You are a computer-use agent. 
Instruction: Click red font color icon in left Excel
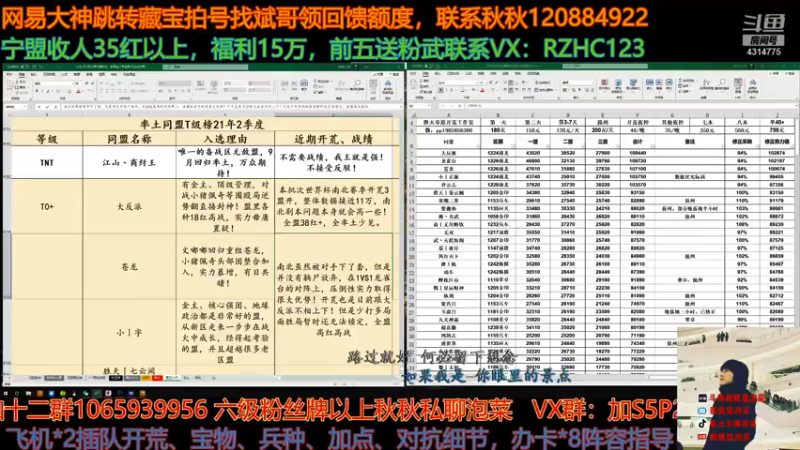pos(78,91)
